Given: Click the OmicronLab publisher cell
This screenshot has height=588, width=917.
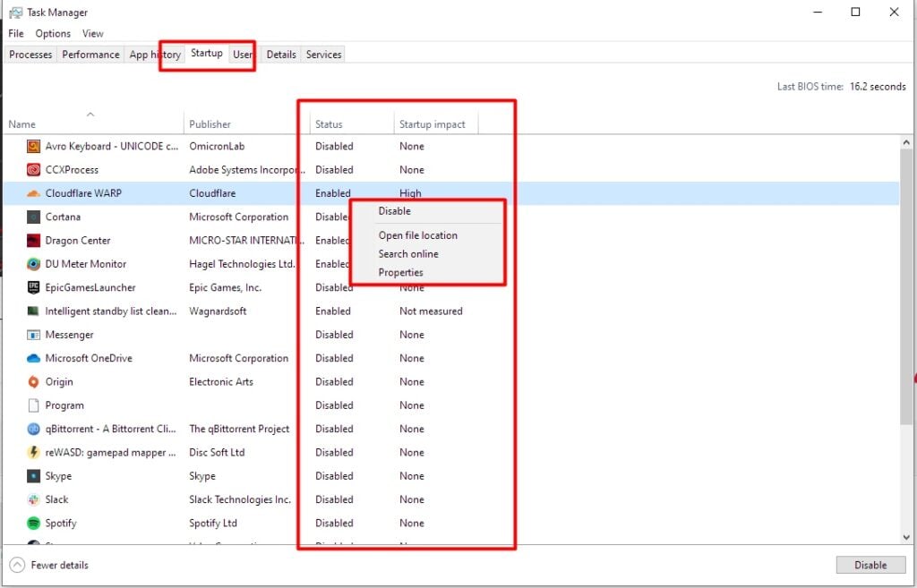Looking at the screenshot, I should coord(217,146).
